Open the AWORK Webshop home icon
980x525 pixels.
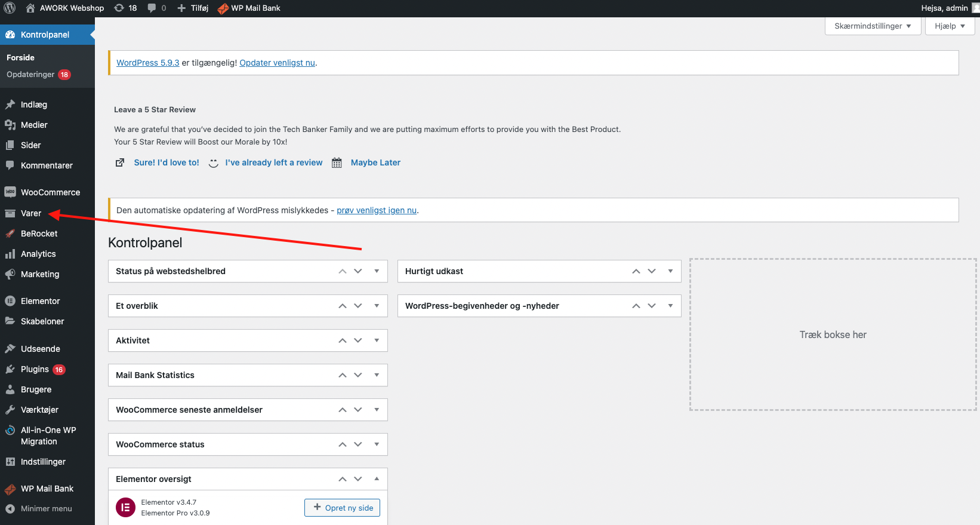pyautogui.click(x=30, y=8)
